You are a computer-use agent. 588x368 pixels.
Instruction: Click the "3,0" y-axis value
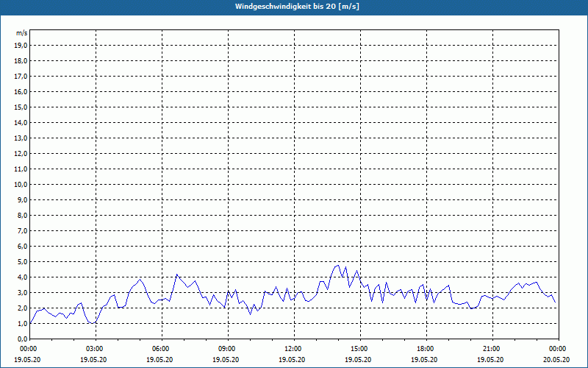tap(22, 292)
